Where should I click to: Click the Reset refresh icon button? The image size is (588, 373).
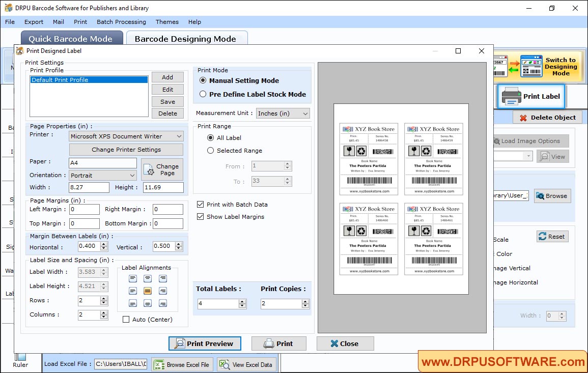[552, 237]
